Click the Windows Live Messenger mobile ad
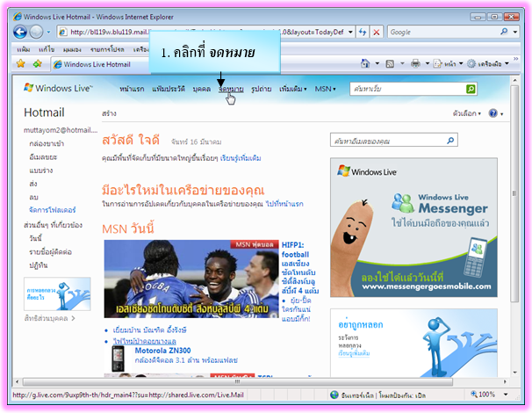The width and height of the screenshot is (532, 413). (413, 228)
